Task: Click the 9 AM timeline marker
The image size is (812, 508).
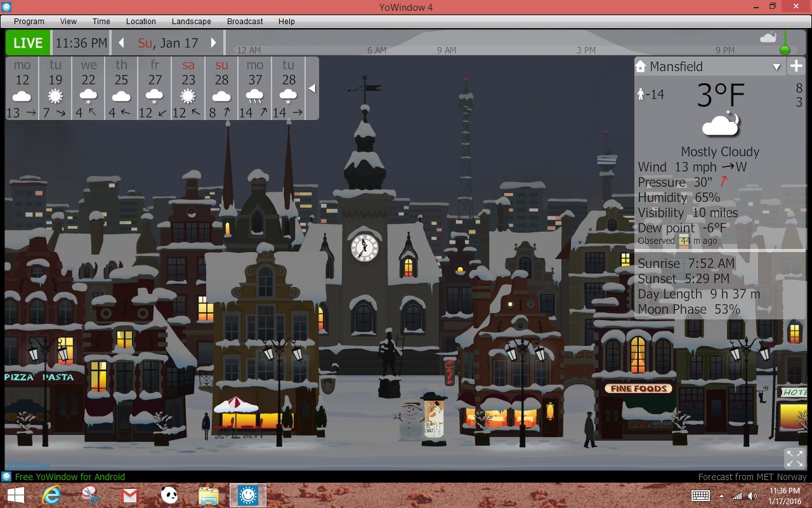Action: [446, 50]
